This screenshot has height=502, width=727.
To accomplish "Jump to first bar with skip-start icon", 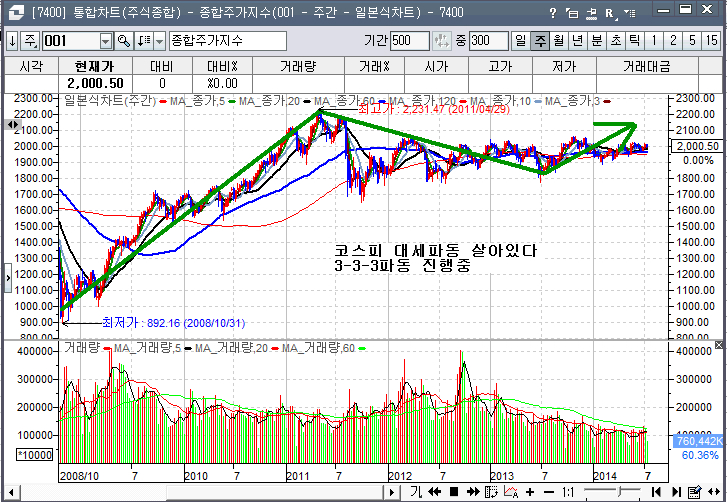I will pyautogui.click(x=656, y=492).
